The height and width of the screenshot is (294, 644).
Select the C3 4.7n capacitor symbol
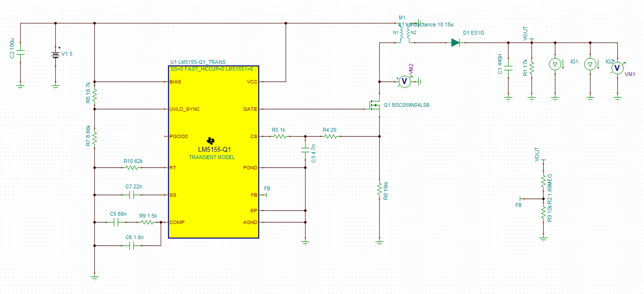click(x=305, y=150)
